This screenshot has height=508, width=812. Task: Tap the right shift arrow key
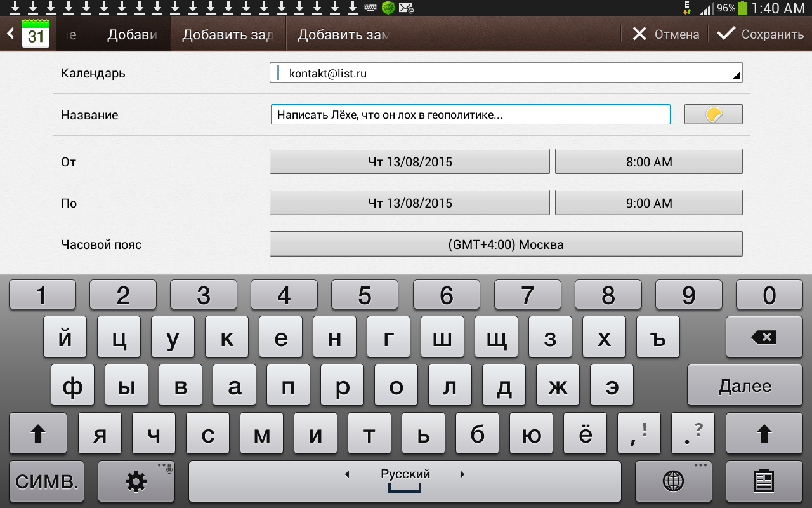pyautogui.click(x=764, y=434)
